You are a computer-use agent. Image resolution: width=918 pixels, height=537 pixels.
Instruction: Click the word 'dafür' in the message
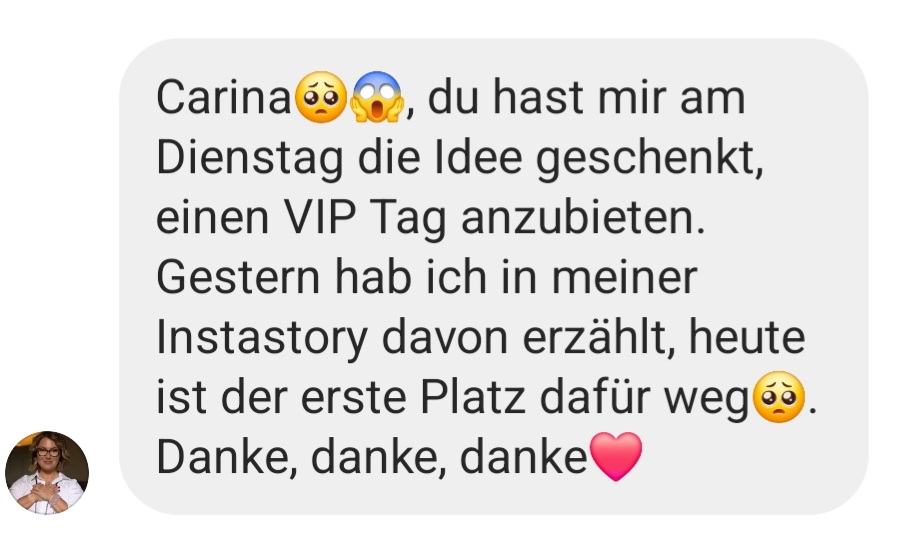[x=594, y=398]
